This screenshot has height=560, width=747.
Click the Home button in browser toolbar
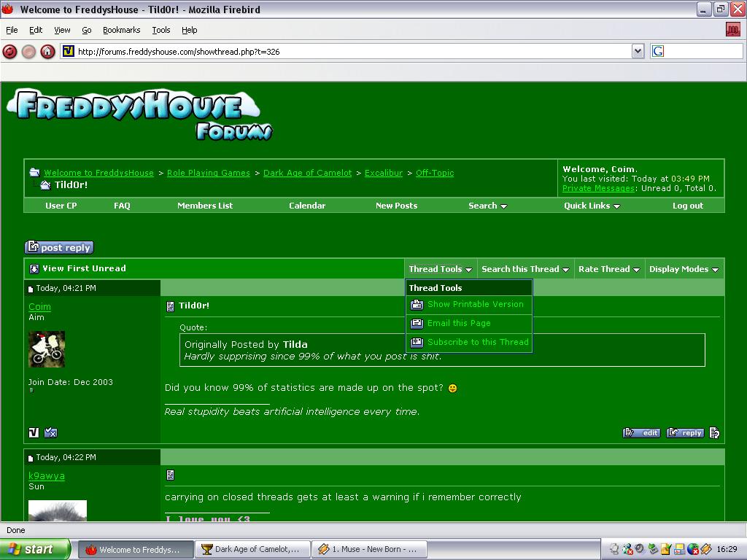coord(47,51)
